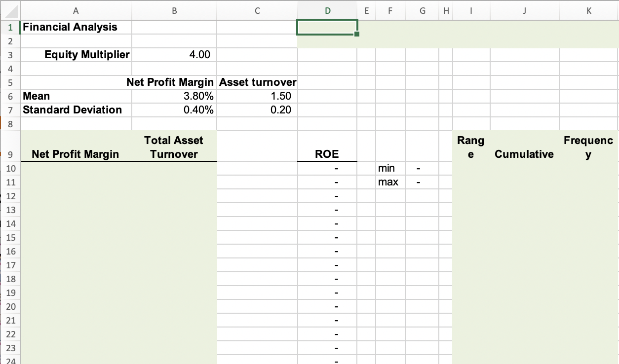The width and height of the screenshot is (619, 364).
Task: Select the Mean Net Profit Margin 3.80% cell
Action: (174, 96)
